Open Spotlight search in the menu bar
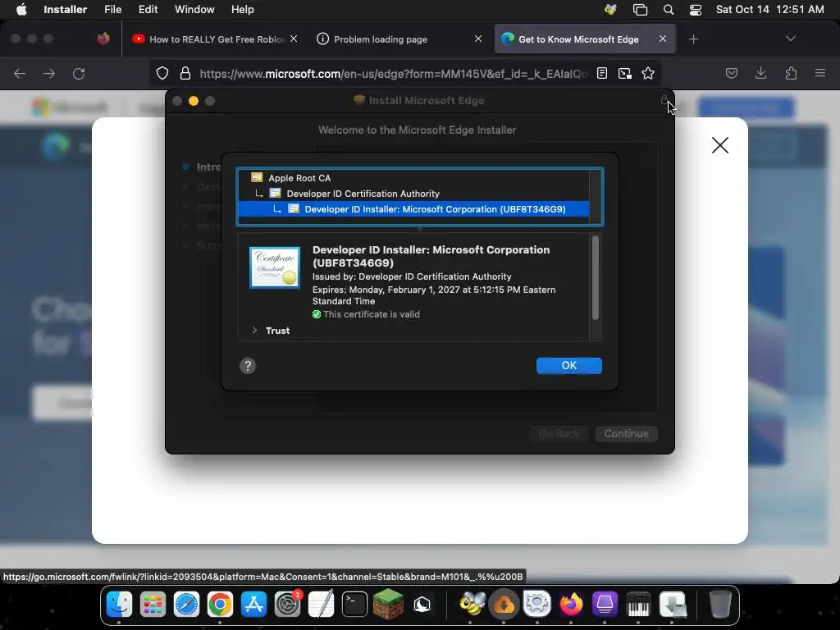The width and height of the screenshot is (840, 630). [668, 10]
